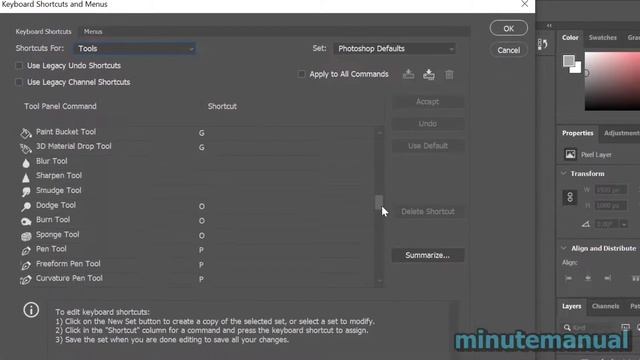Close the Keyboard Shortcuts and Menus dialog
This screenshot has height=360, width=640.
(524, 4)
